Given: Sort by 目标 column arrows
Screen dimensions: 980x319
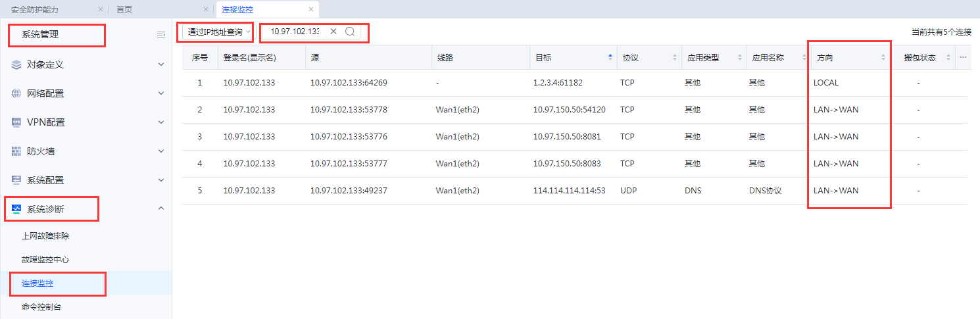Looking at the screenshot, I should coord(610,57).
